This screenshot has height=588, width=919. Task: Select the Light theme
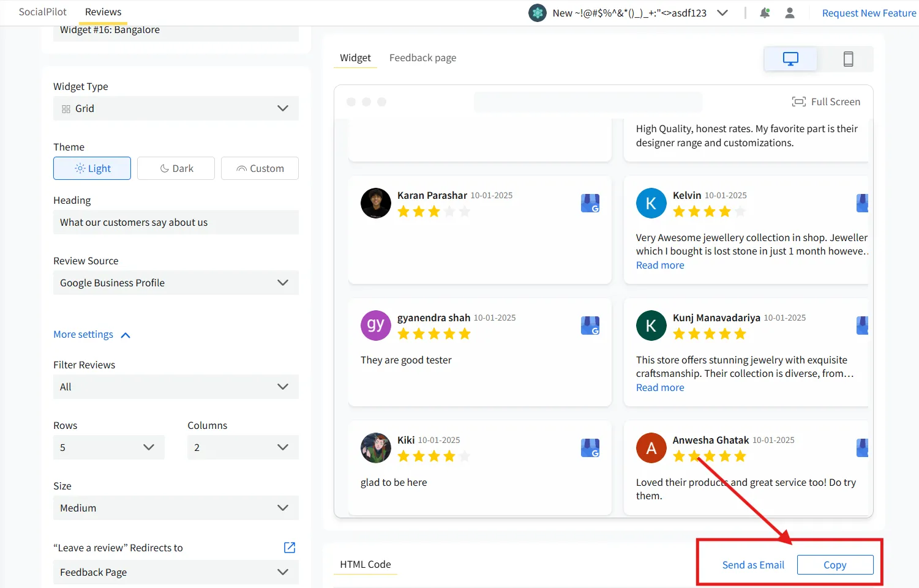pyautogui.click(x=92, y=168)
